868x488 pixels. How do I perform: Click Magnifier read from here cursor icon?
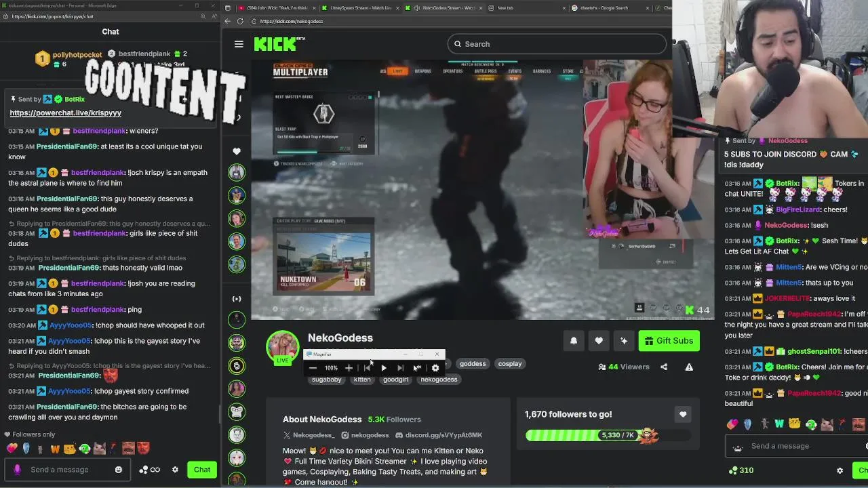[x=417, y=368]
